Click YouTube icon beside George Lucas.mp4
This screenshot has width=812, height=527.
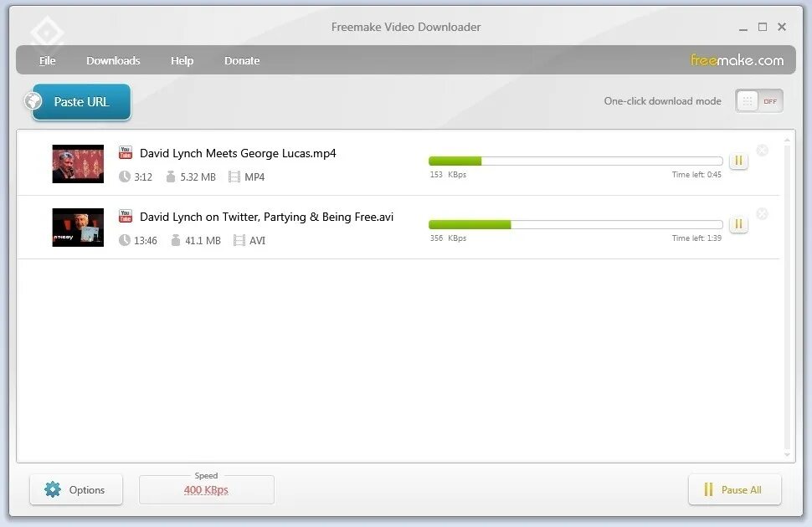[x=126, y=152]
